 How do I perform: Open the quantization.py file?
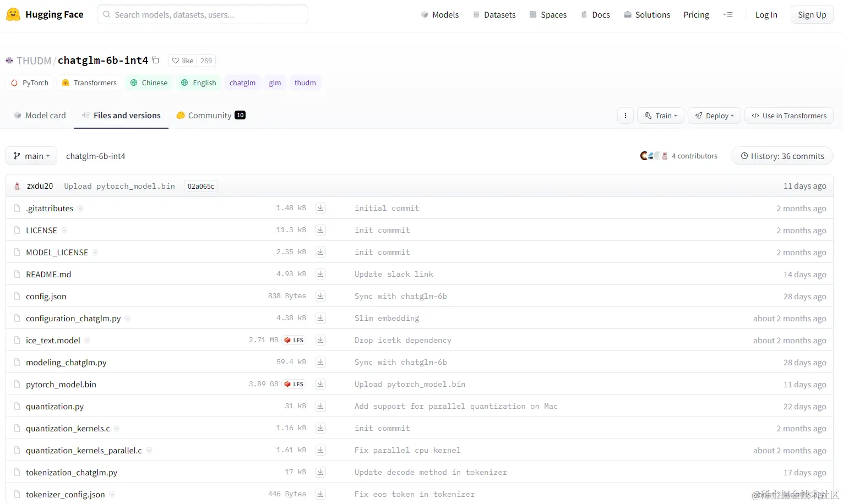tap(55, 406)
